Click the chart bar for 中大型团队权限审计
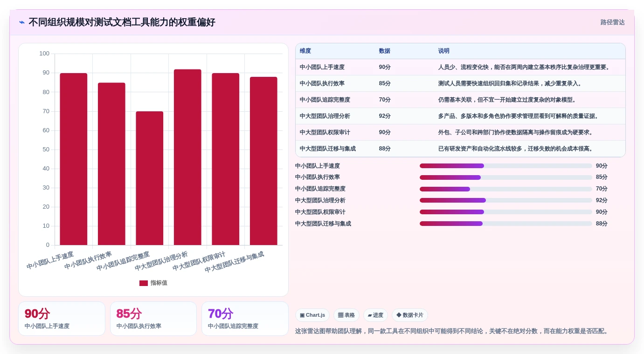644x354 pixels. 226,159
